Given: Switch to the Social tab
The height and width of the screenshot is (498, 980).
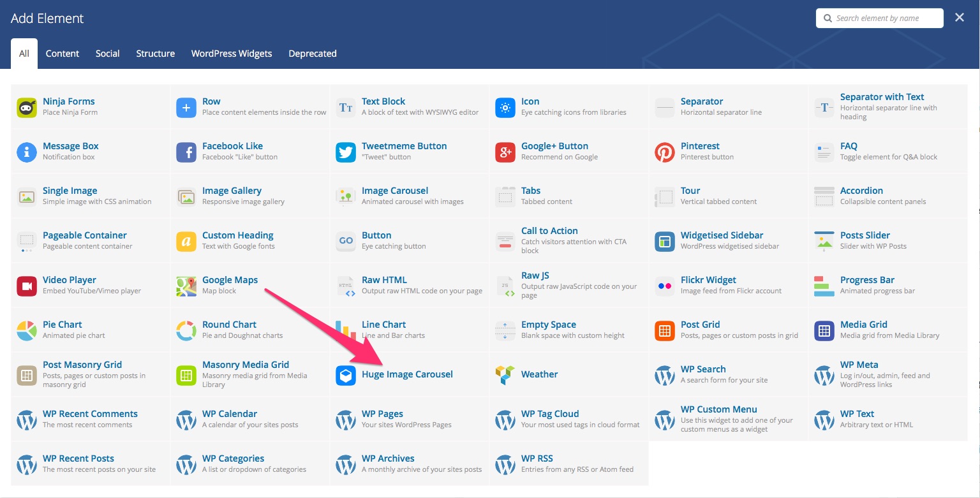Looking at the screenshot, I should click(108, 54).
